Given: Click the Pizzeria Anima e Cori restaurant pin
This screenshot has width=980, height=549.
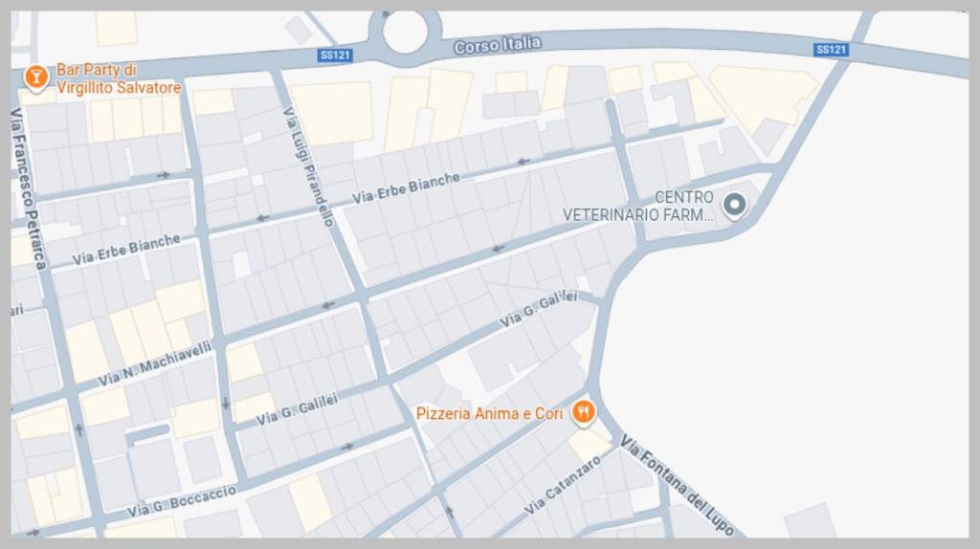Looking at the screenshot, I should click(x=583, y=413).
